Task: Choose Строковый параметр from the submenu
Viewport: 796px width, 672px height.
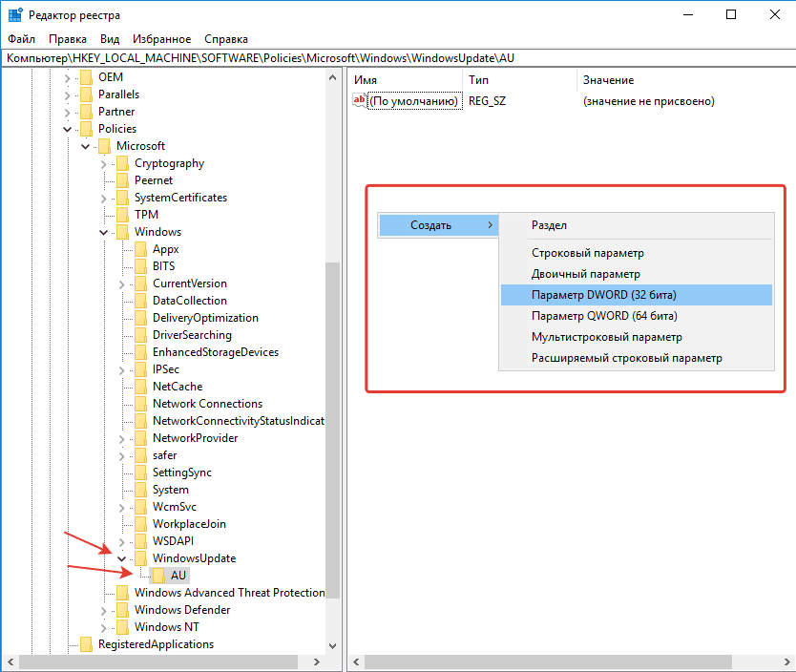Action: tap(587, 253)
